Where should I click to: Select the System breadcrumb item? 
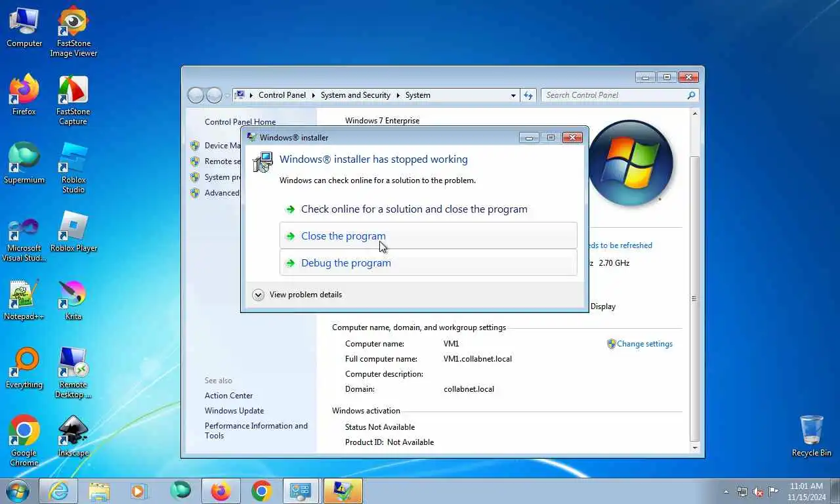[418, 95]
